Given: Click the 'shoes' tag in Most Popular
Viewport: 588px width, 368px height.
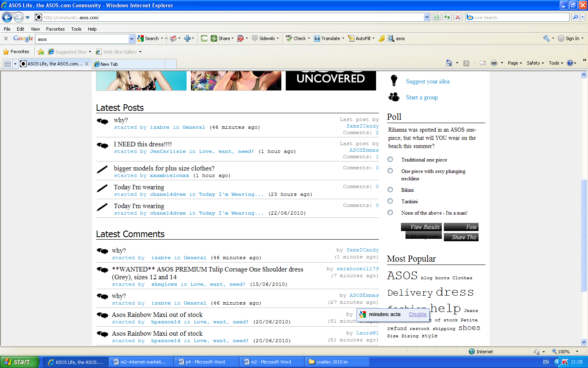Looking at the screenshot, I should [x=469, y=328].
